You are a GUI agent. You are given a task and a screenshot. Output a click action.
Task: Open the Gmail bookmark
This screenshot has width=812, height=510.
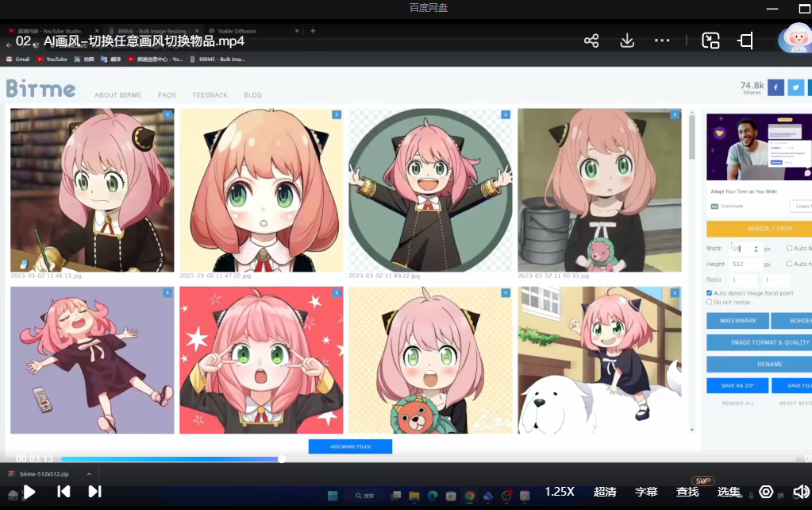pos(18,59)
